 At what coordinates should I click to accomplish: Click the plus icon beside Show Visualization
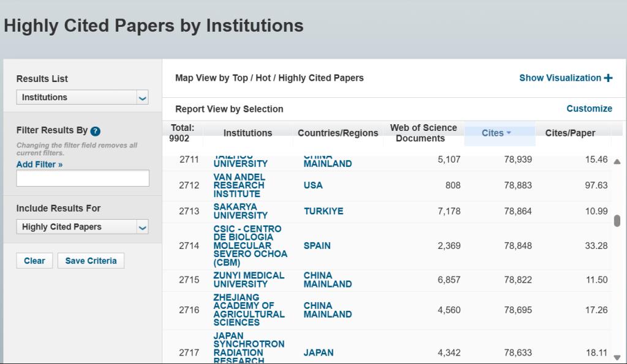click(x=608, y=78)
